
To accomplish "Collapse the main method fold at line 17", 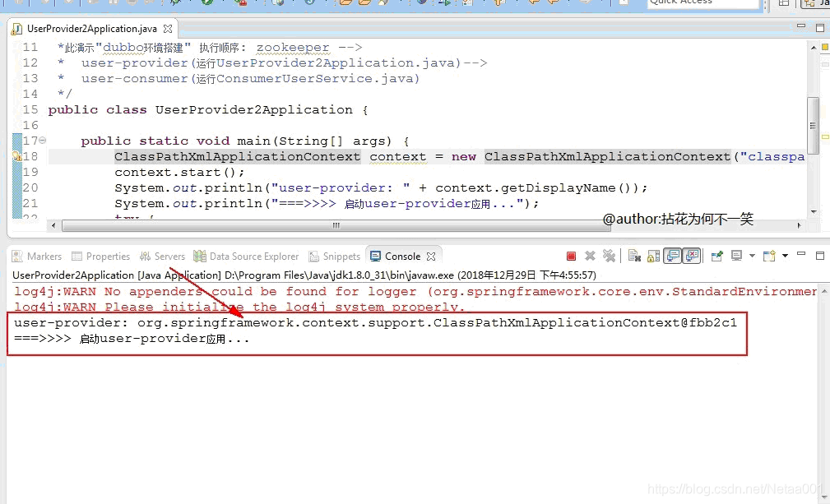I will [x=42, y=140].
